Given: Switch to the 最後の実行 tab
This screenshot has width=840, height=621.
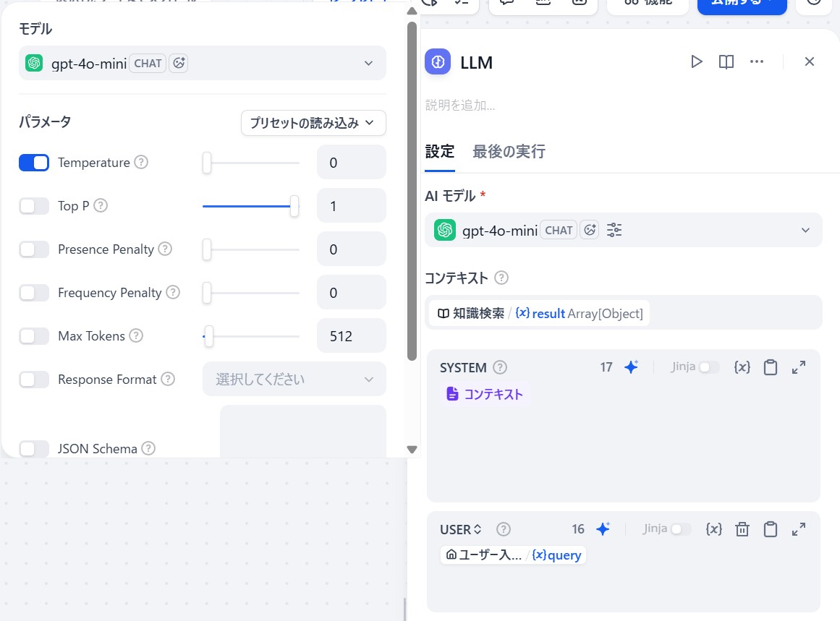Looking at the screenshot, I should [509, 152].
